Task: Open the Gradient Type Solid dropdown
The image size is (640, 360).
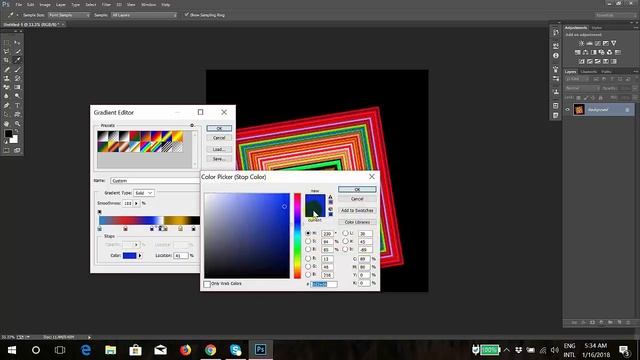Action: point(144,193)
